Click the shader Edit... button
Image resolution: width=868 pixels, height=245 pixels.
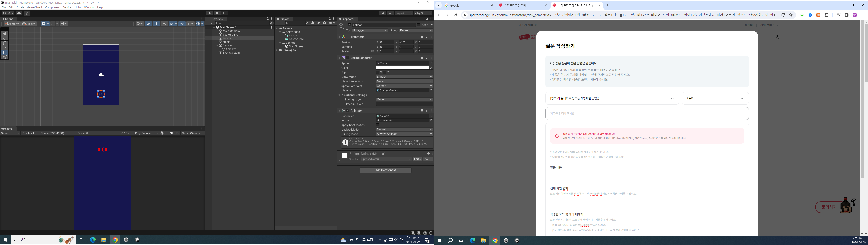pos(417,159)
